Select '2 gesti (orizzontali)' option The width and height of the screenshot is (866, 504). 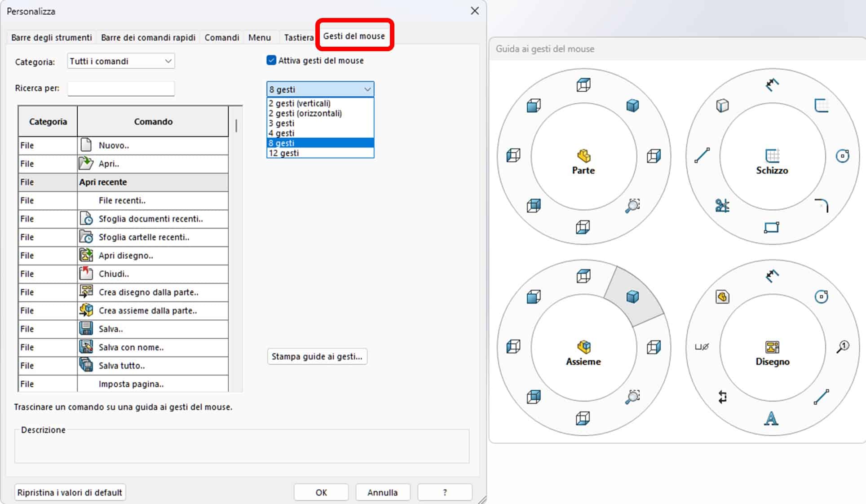(x=305, y=113)
